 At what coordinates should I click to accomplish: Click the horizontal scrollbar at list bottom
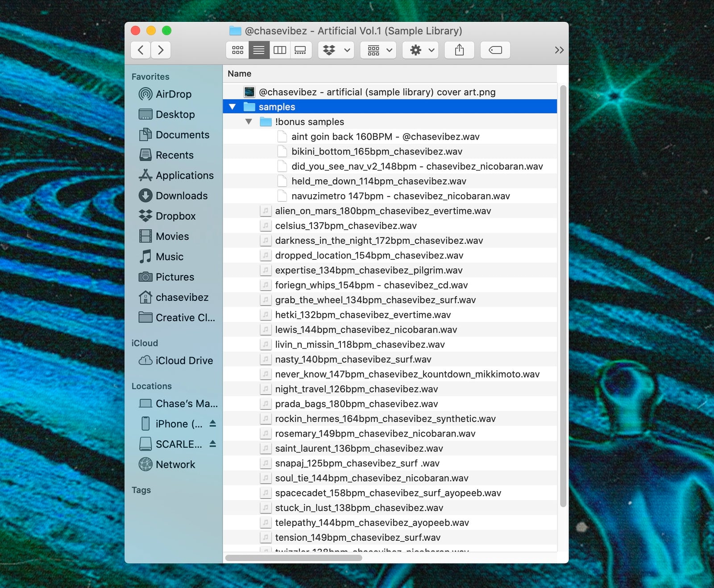294,558
